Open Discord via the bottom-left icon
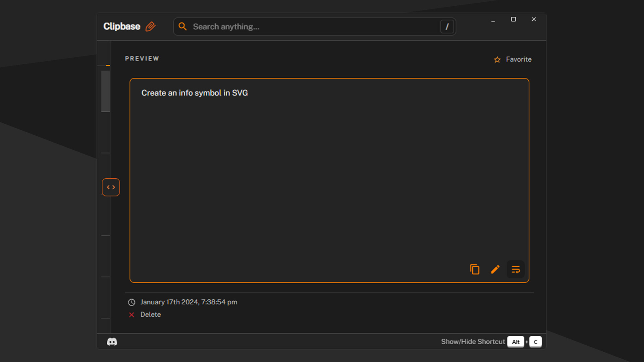Viewport: 644px width, 362px height. point(112,342)
